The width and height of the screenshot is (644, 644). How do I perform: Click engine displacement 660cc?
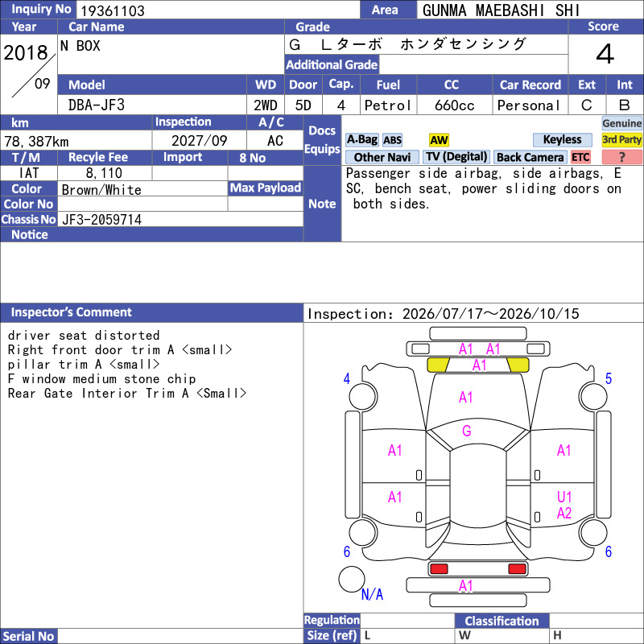[454, 105]
